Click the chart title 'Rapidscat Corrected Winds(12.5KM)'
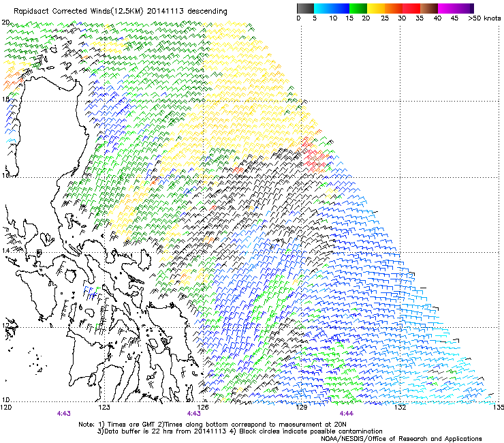504x443 pixels. tap(78, 12)
